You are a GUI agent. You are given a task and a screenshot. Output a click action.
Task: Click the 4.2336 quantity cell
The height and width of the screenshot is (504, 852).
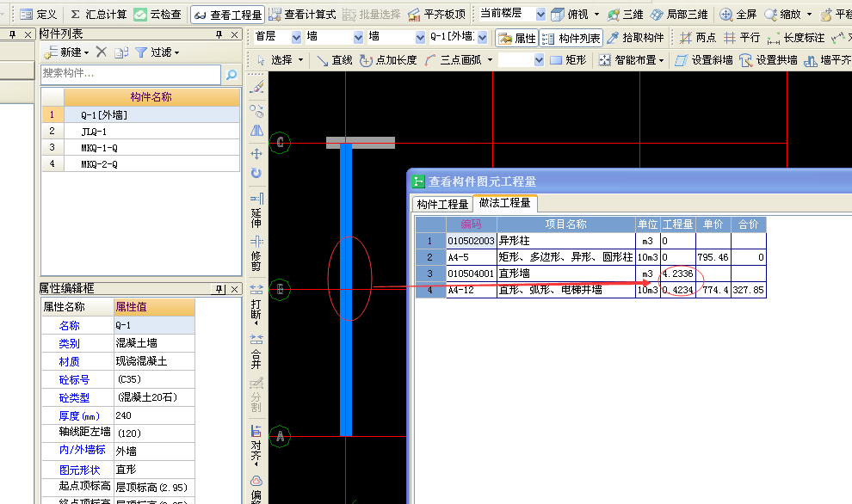click(x=677, y=274)
